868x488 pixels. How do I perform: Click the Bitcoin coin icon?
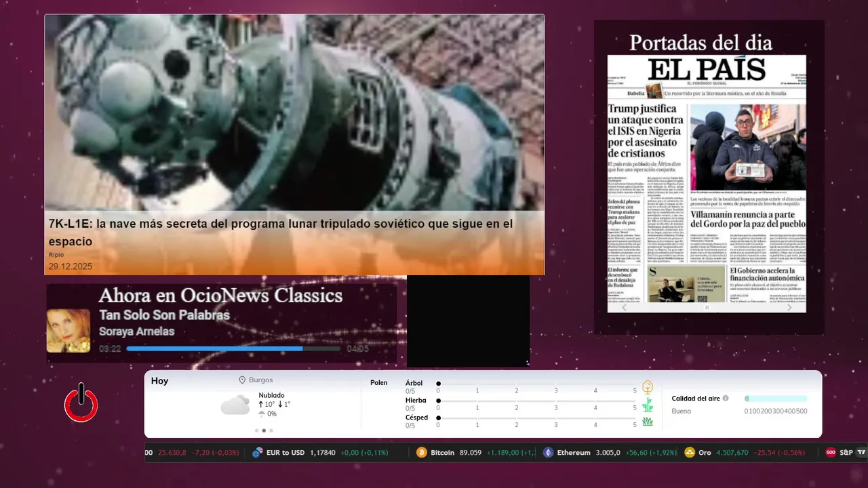[x=422, y=452]
